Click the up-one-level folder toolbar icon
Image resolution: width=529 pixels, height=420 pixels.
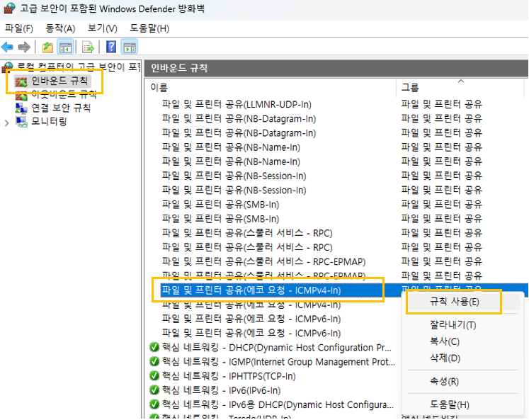click(47, 47)
